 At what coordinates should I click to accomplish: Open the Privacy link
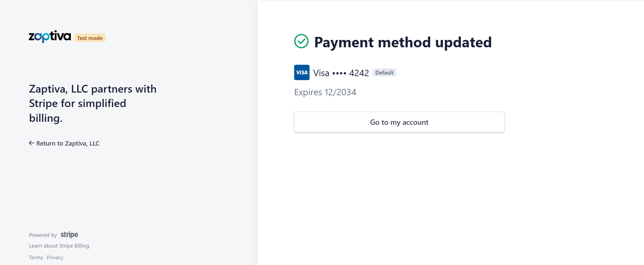[x=55, y=258]
